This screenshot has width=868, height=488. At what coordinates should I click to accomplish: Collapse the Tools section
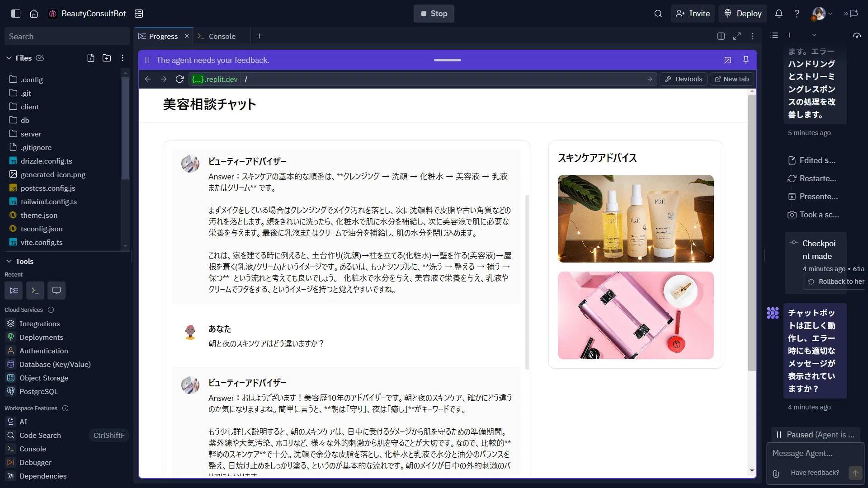pyautogui.click(x=9, y=261)
